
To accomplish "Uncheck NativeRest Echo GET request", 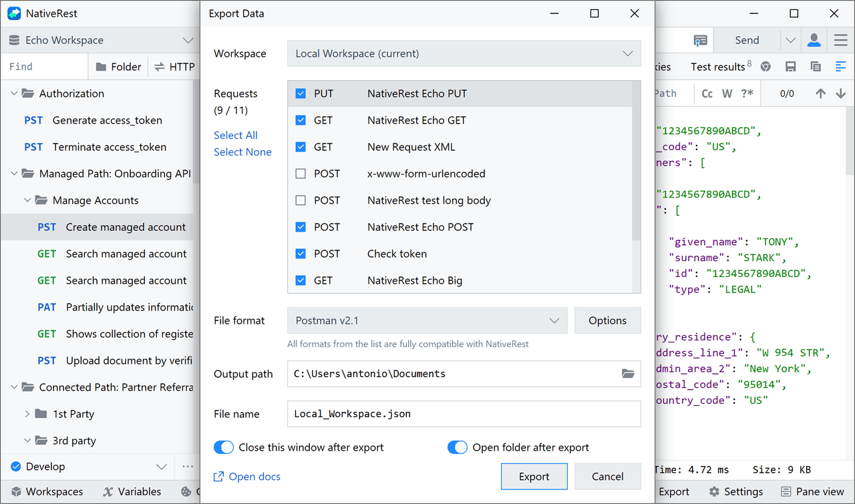I will point(301,120).
